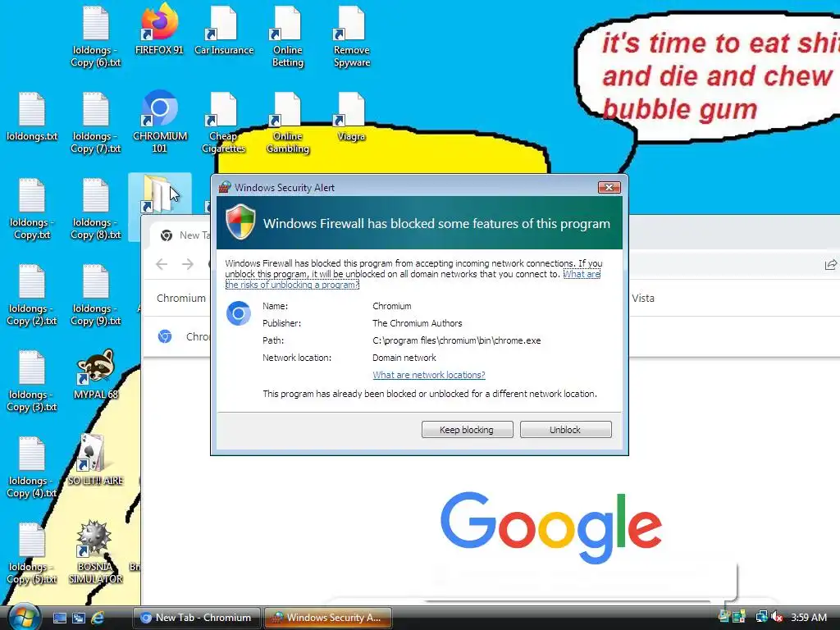The height and width of the screenshot is (630, 840).
Task: Click the Unblock button
Action: point(565,430)
